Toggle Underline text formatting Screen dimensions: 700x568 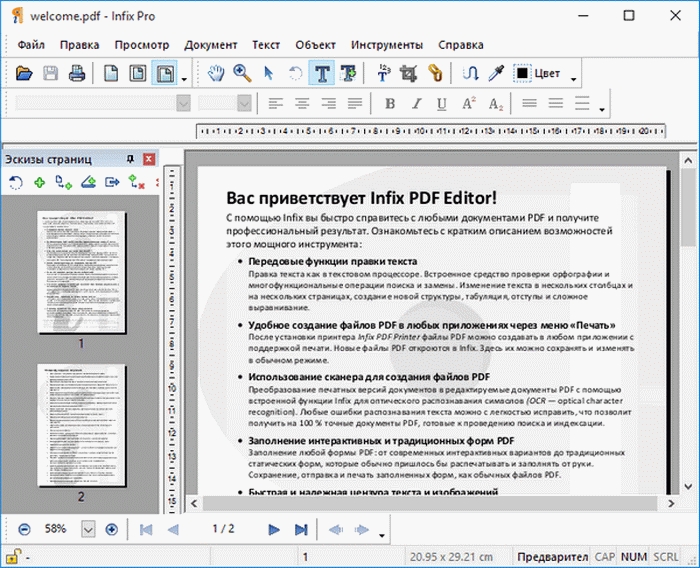[442, 104]
